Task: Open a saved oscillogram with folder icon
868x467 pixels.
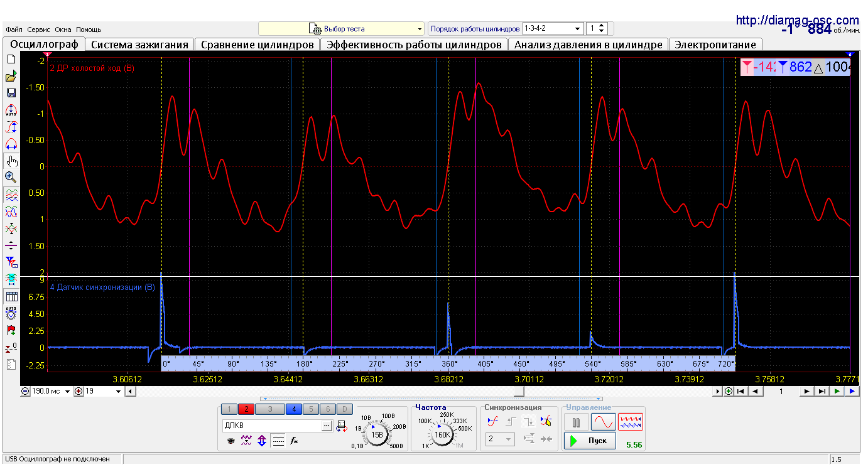Action: pyautogui.click(x=11, y=76)
